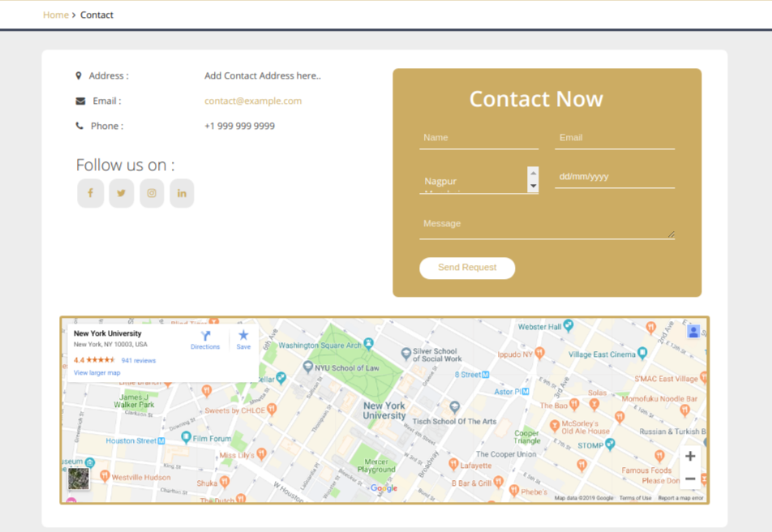
Task: Click the Google logo on map
Action: (384, 488)
